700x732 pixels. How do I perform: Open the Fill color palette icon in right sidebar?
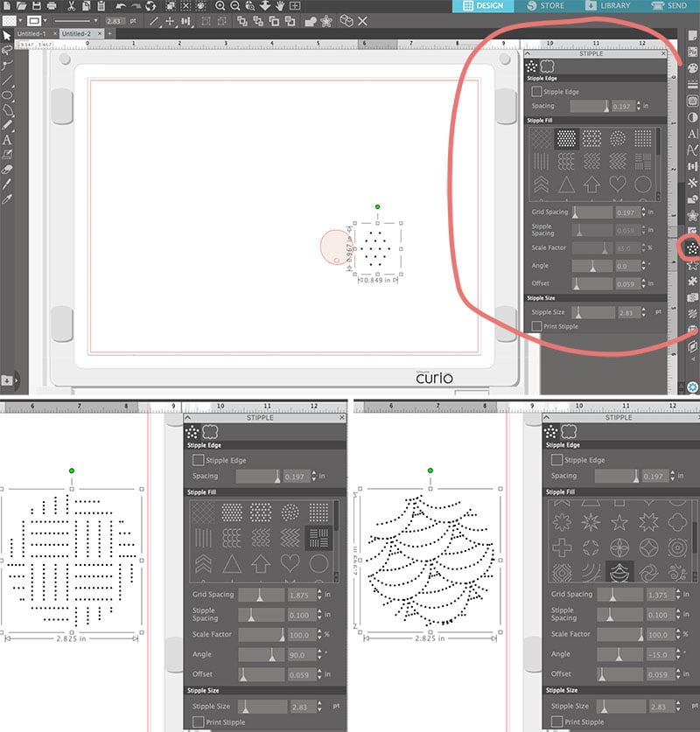point(692,68)
